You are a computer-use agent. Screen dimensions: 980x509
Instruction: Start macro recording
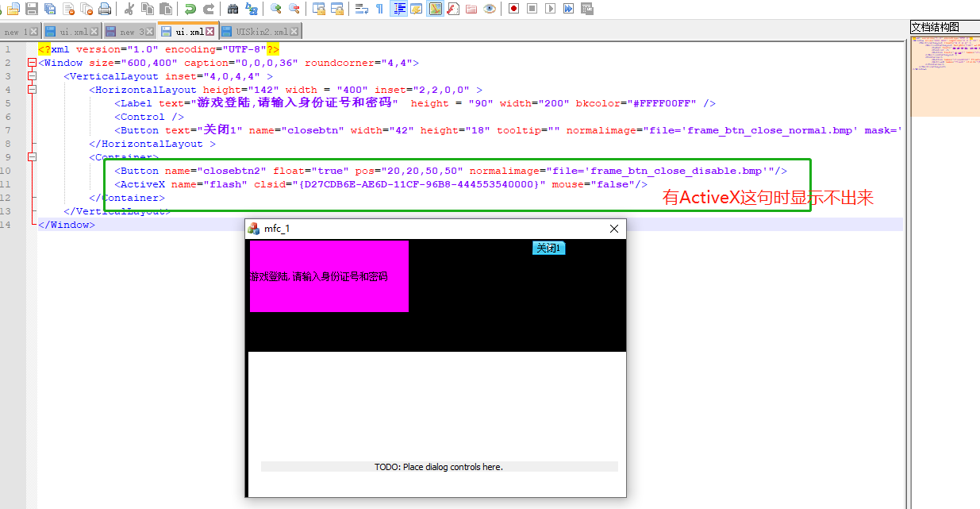click(513, 9)
